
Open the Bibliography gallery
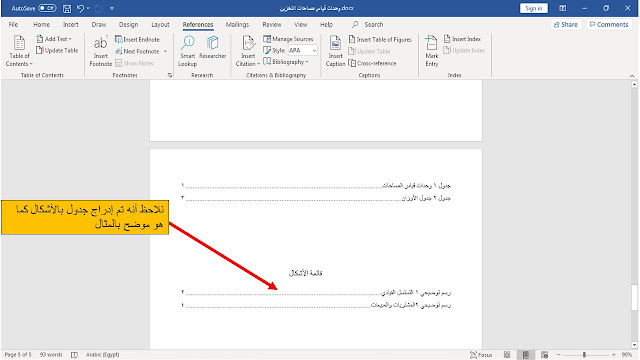pos(286,62)
